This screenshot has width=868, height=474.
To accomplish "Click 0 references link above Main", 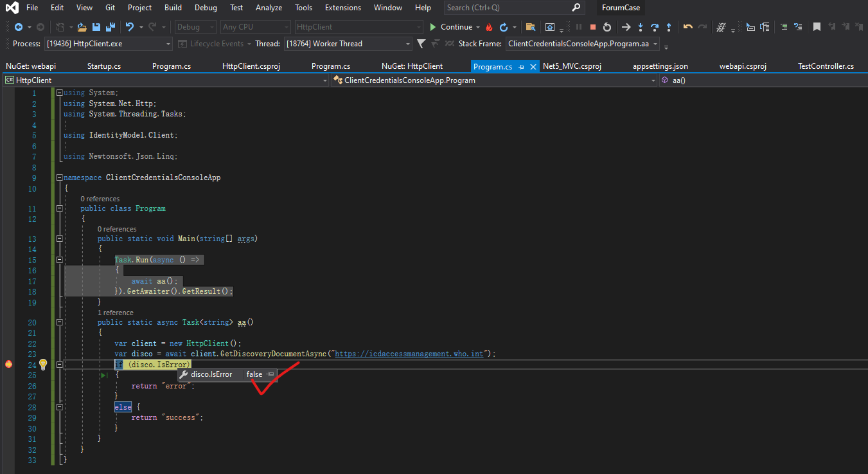I will [x=117, y=229].
